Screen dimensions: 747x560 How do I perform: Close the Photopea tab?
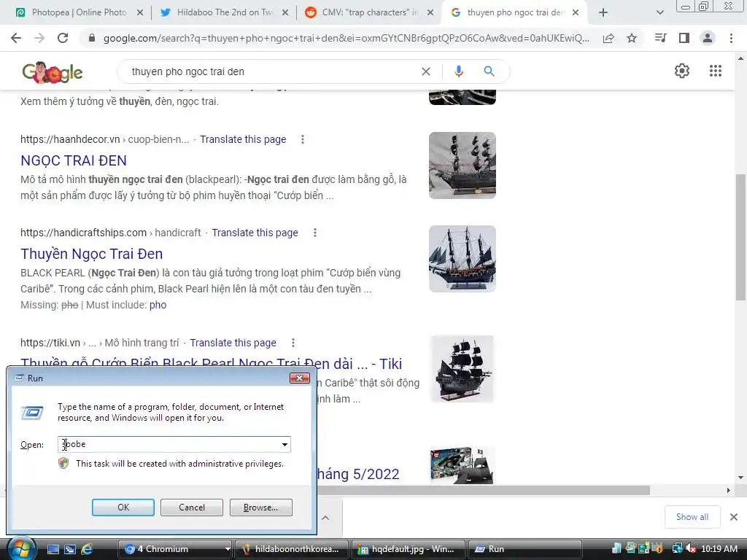click(x=139, y=13)
